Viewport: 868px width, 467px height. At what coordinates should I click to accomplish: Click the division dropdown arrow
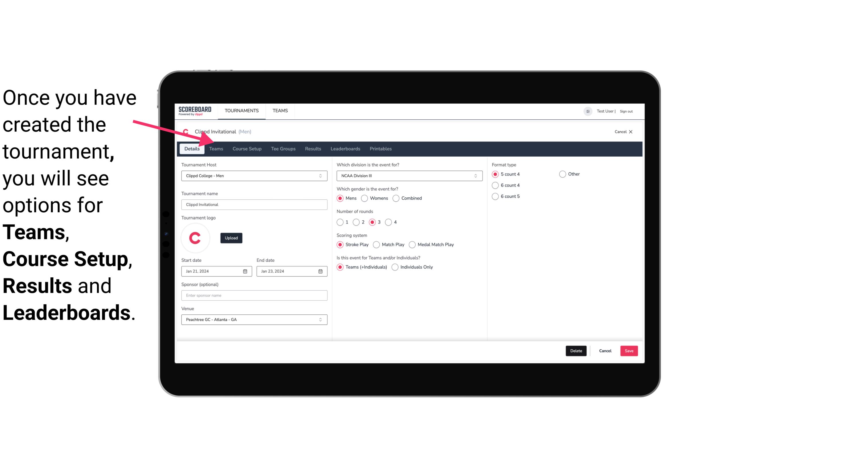pos(474,176)
